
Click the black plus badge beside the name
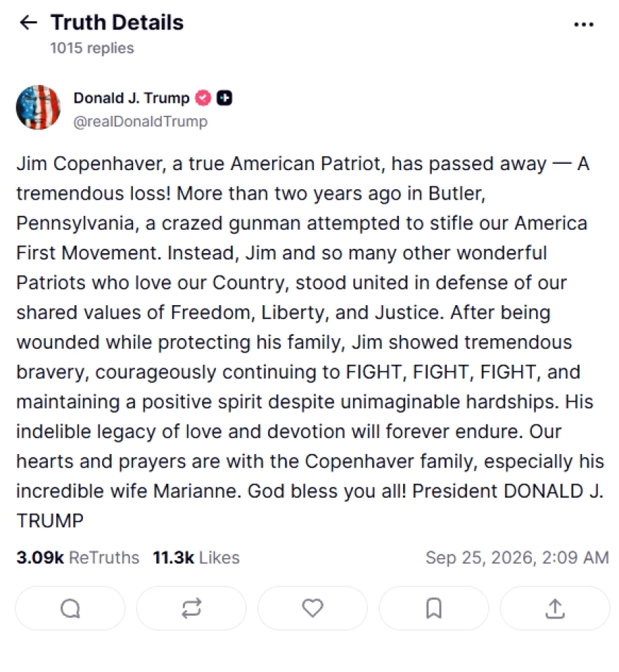224,98
